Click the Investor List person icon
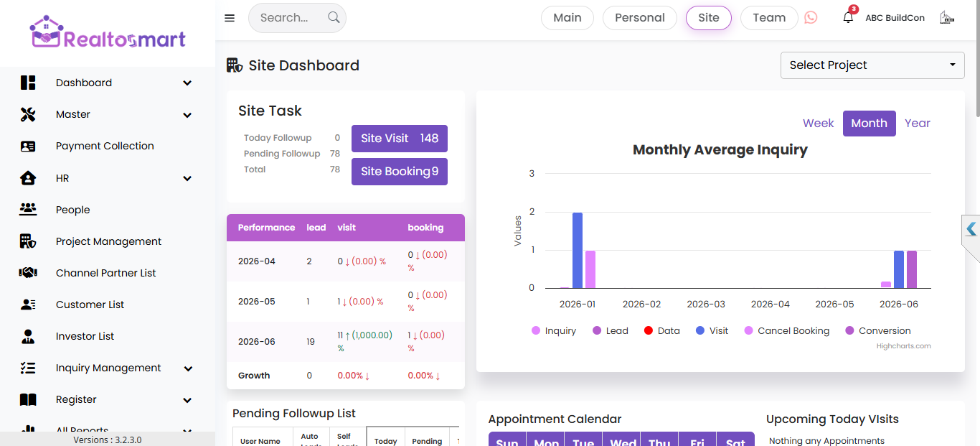980x446 pixels. pos(28,336)
